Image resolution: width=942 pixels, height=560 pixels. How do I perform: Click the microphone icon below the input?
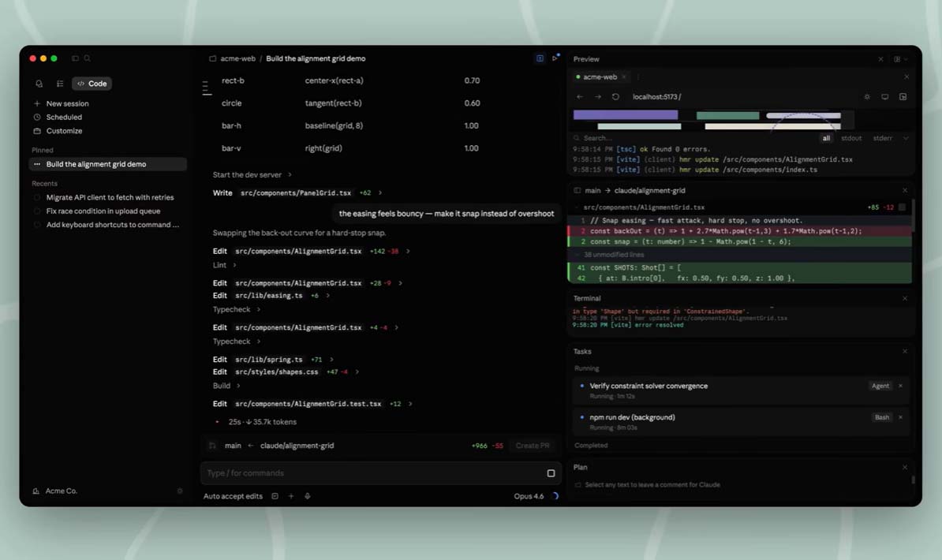coord(307,496)
